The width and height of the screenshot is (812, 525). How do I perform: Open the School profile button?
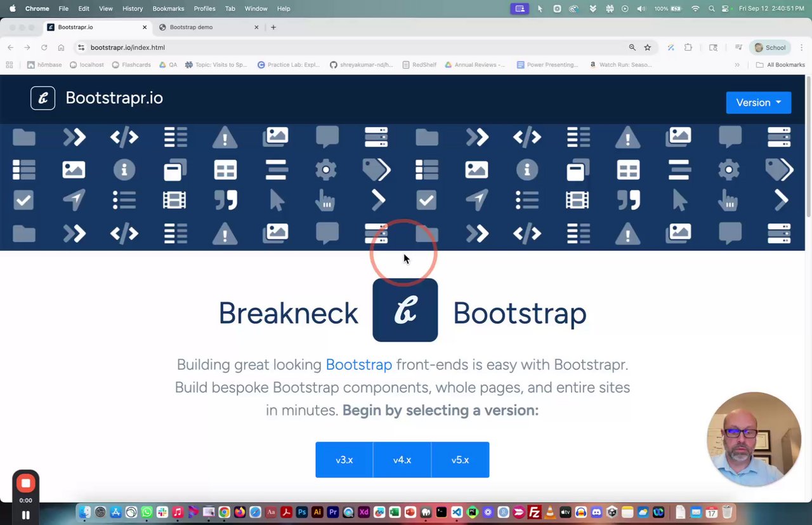tap(769, 48)
